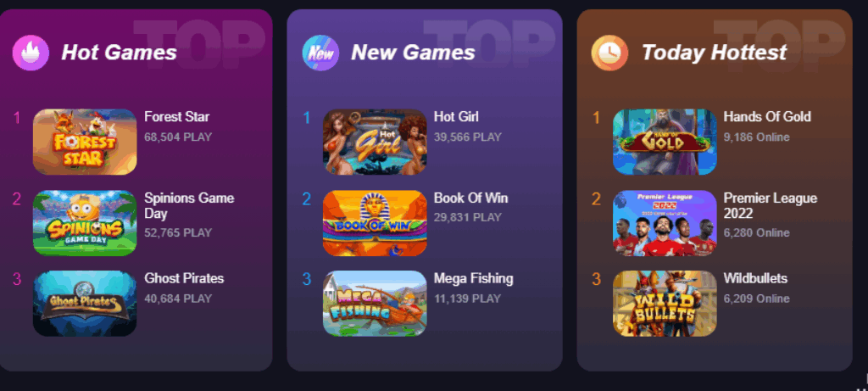Open the Ghost Pirates game thumbnail

pyautogui.click(x=85, y=304)
